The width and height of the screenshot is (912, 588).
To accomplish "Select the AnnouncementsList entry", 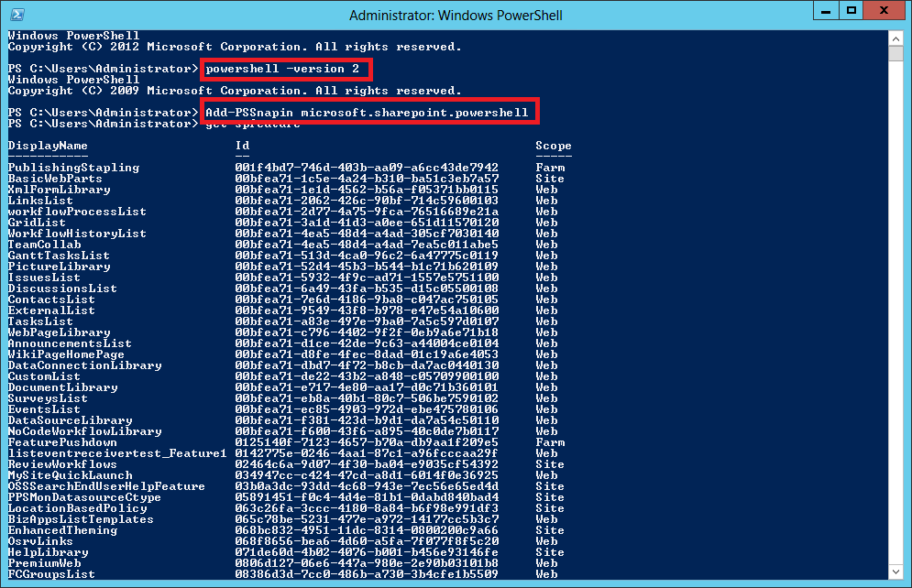I will (x=70, y=343).
